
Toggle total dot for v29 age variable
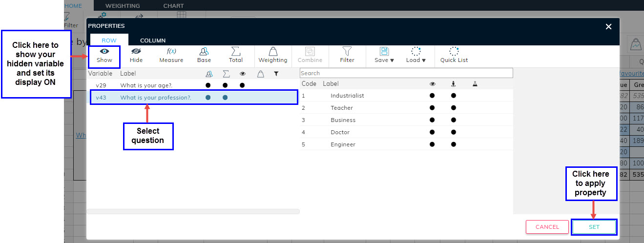pyautogui.click(x=225, y=85)
